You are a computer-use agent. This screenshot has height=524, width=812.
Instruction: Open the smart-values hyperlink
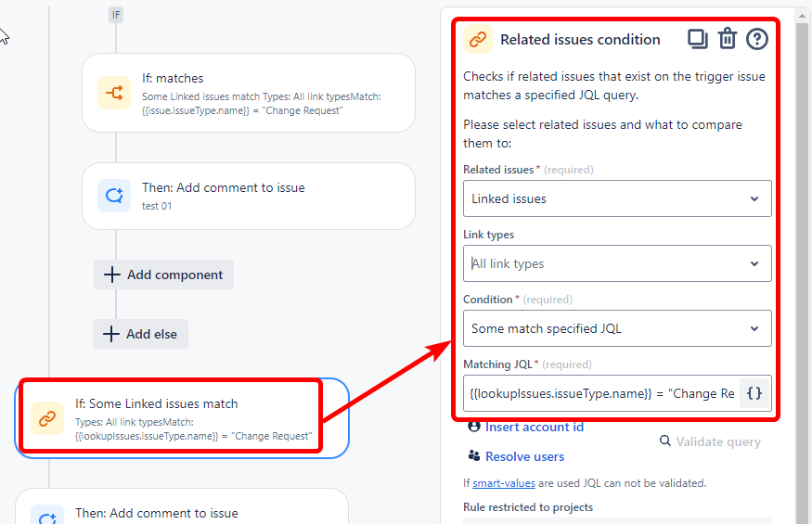click(x=504, y=483)
